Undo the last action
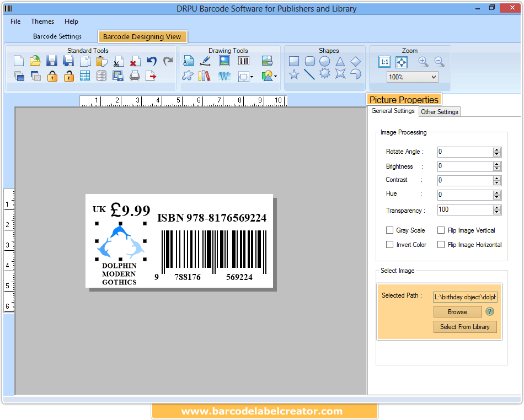 click(x=152, y=61)
